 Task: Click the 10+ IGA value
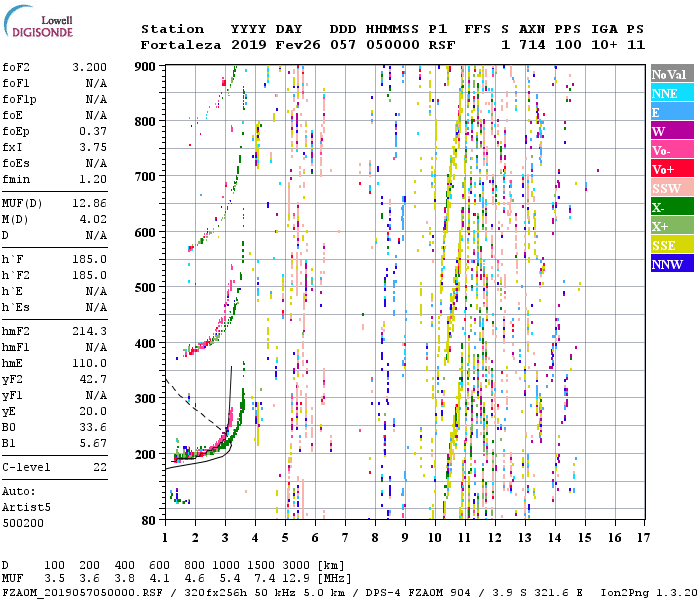(x=604, y=45)
